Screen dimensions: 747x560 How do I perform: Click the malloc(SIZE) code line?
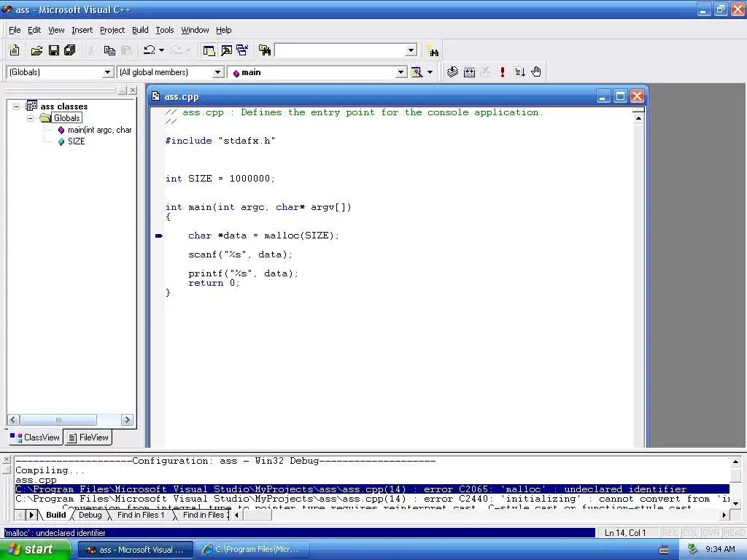263,236
